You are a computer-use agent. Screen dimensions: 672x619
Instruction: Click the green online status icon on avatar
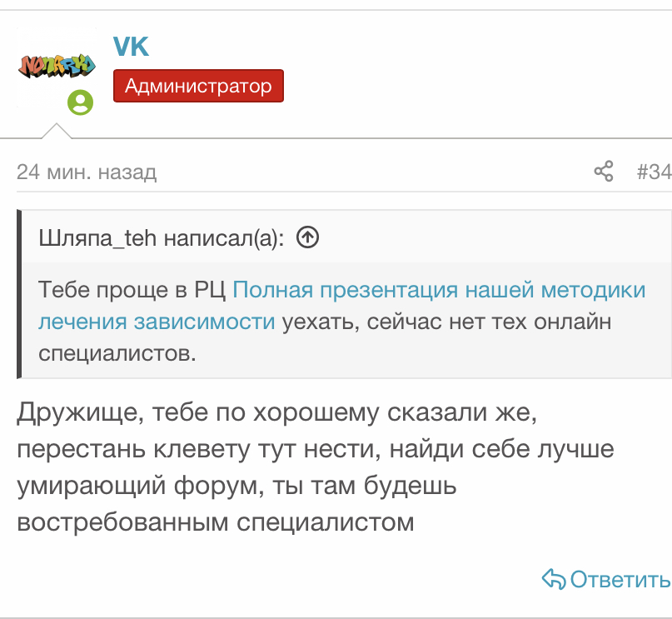(x=80, y=102)
